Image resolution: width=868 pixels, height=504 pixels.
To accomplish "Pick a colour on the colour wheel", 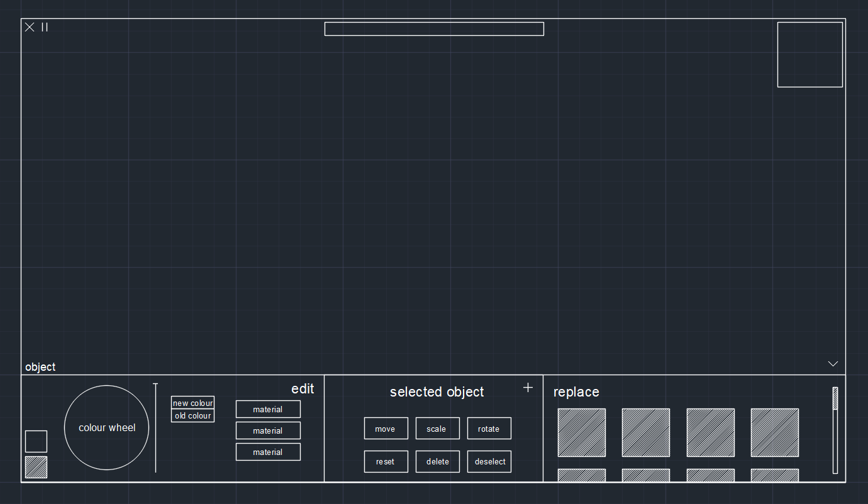I will 107,427.
